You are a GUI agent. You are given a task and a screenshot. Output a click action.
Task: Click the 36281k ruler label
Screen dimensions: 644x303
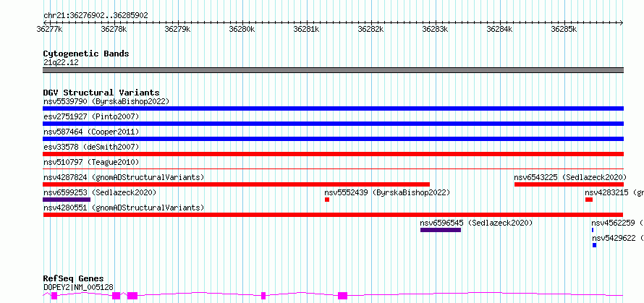point(306,29)
